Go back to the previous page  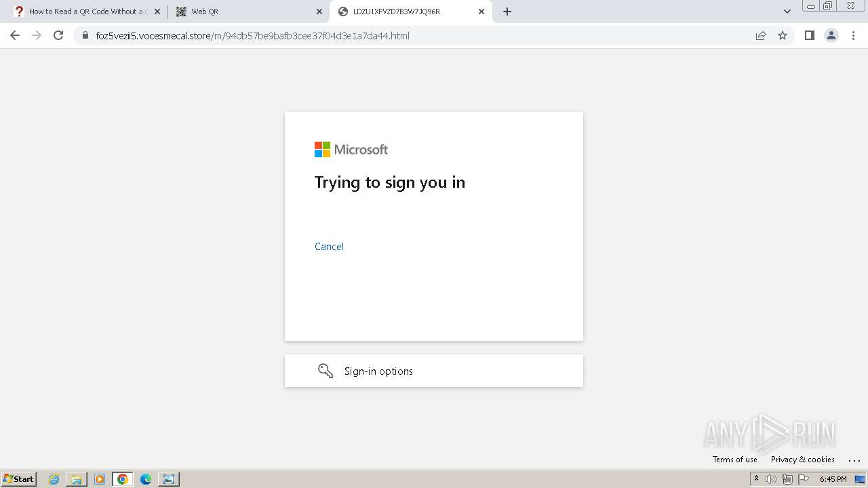pyautogui.click(x=15, y=35)
